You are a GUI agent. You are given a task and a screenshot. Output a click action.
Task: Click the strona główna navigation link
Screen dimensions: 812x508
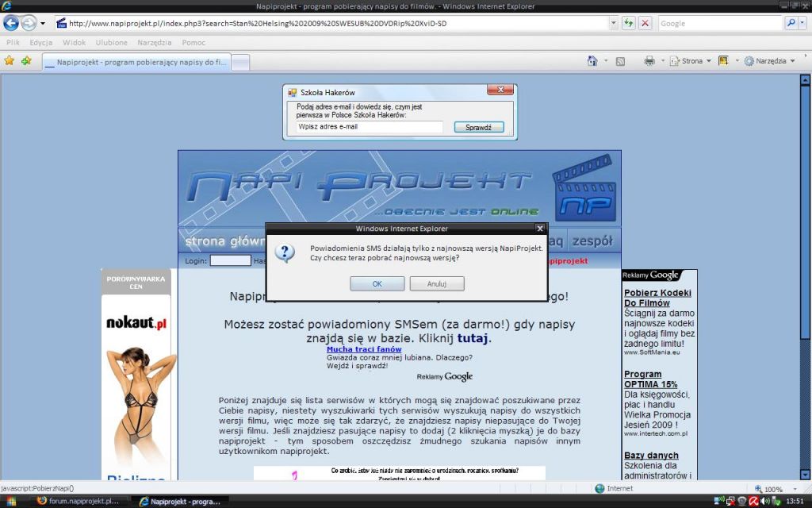[x=224, y=241]
